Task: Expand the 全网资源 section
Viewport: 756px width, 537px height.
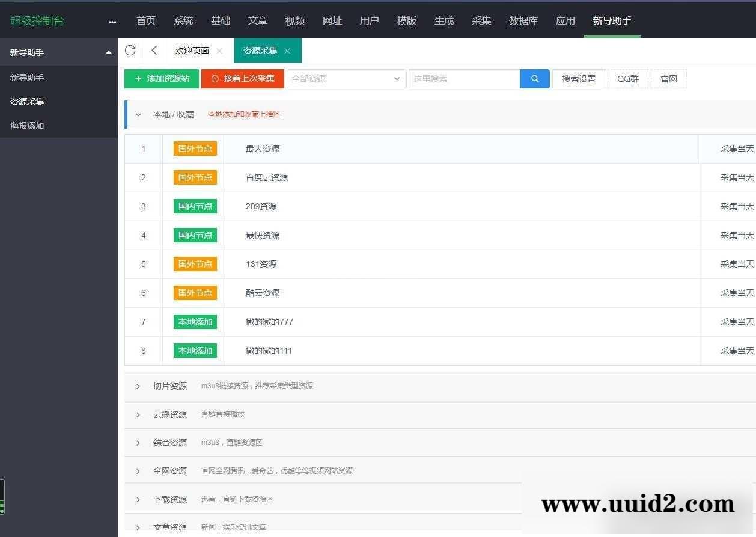Action: 138,471
